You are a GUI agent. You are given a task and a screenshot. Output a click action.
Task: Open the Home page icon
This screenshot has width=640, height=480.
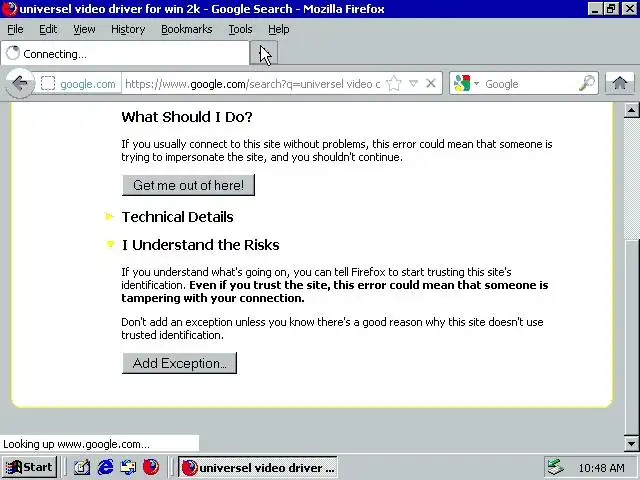(x=620, y=84)
